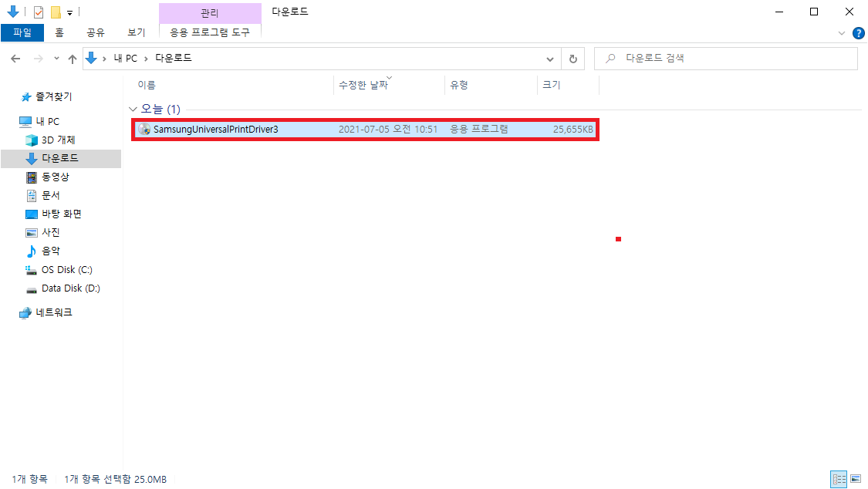Select the SamsungUniversalPrintDriver3 file name

[x=216, y=130]
